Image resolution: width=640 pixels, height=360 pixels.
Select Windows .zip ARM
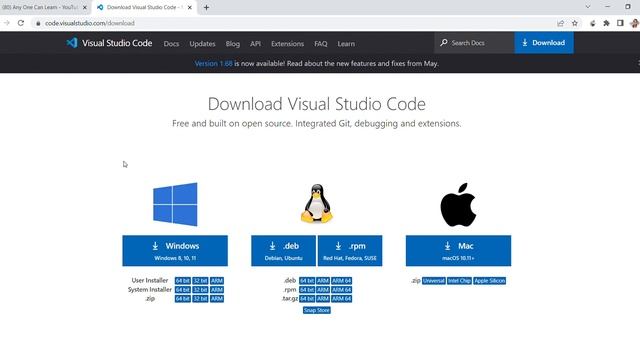(x=217, y=299)
